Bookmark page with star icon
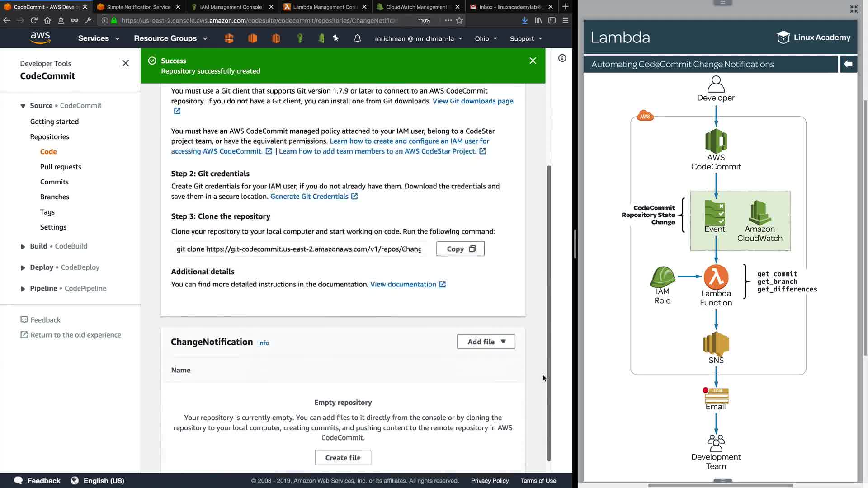 pos(459,20)
